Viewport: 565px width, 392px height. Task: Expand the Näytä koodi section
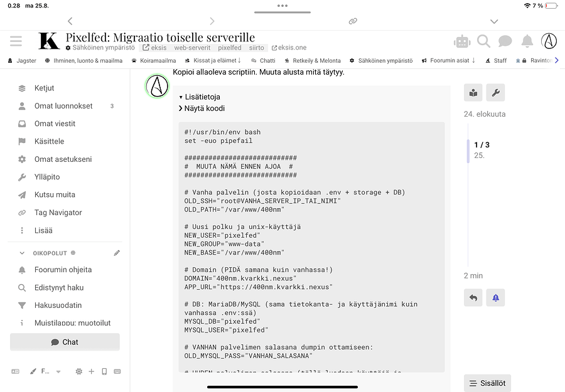point(202,109)
